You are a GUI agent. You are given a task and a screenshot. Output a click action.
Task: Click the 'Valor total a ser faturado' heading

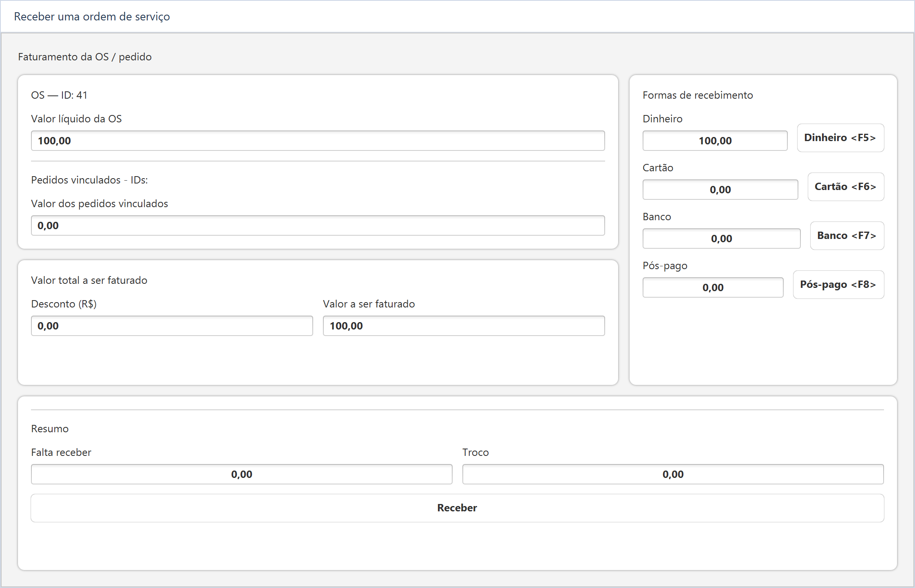[89, 280]
